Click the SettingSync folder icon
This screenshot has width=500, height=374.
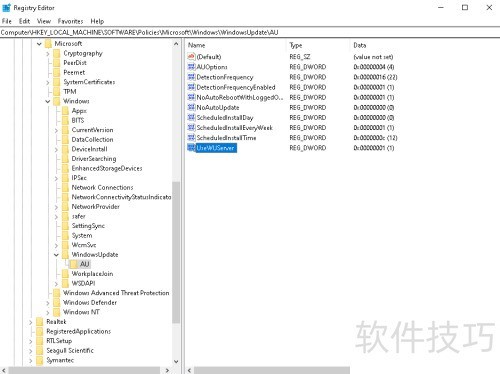[x=65, y=226]
